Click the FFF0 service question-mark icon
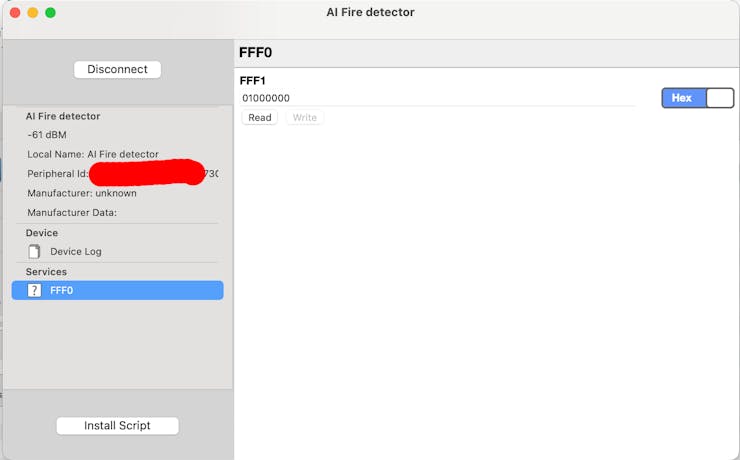The image size is (740, 460). tap(35, 290)
